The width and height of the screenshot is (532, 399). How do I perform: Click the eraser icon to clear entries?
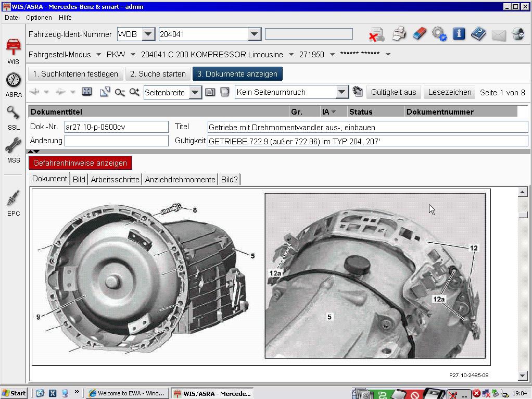click(x=420, y=34)
